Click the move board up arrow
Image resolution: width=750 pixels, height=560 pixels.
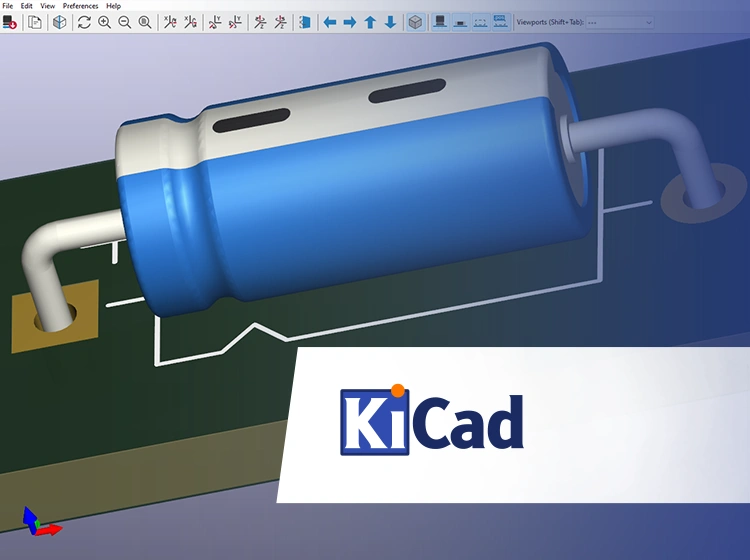coord(370,22)
